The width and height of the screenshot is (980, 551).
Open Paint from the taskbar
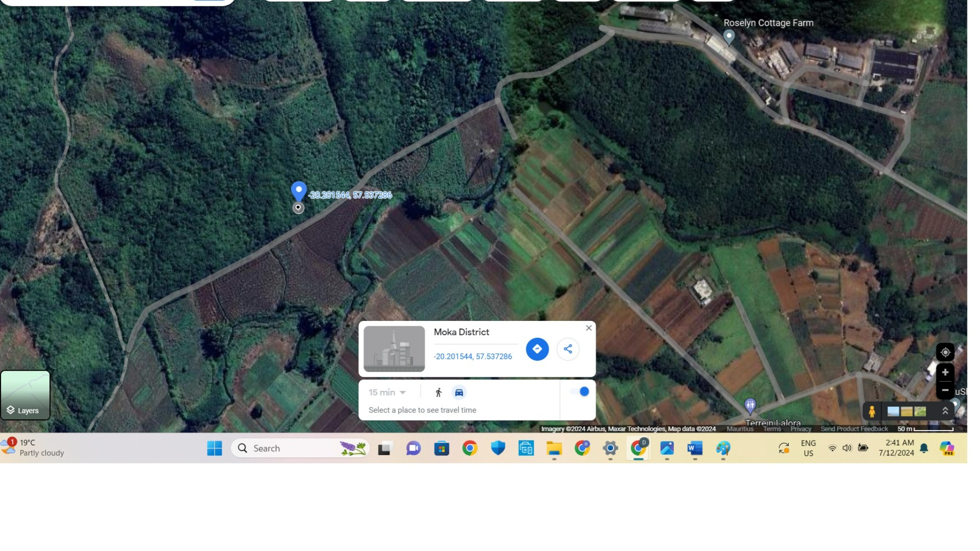click(723, 448)
